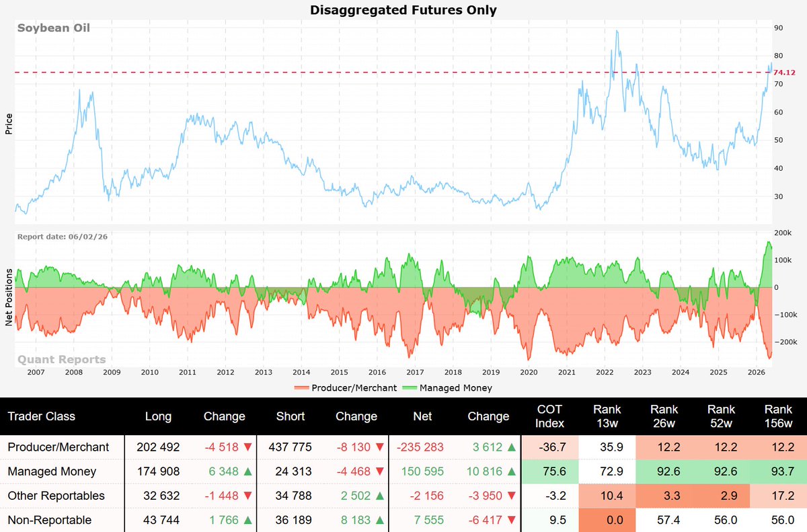
Task: Click the 74.12 current price label
Action: point(785,72)
